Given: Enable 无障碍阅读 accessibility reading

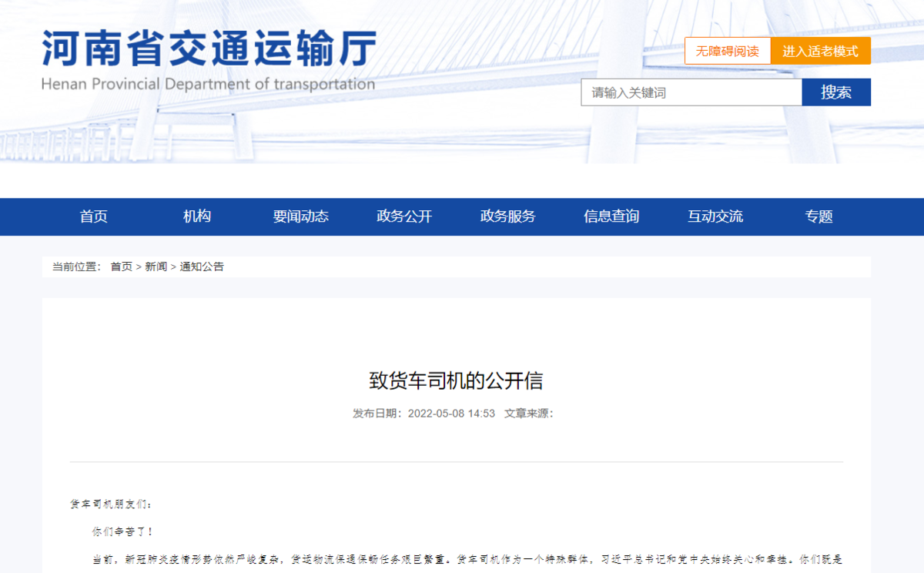Looking at the screenshot, I should [727, 51].
